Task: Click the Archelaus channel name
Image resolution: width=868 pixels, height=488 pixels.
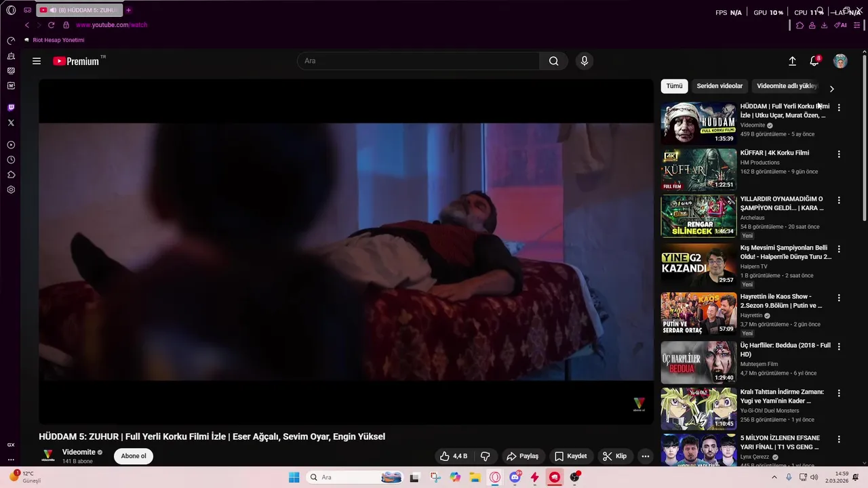Action: point(752,218)
